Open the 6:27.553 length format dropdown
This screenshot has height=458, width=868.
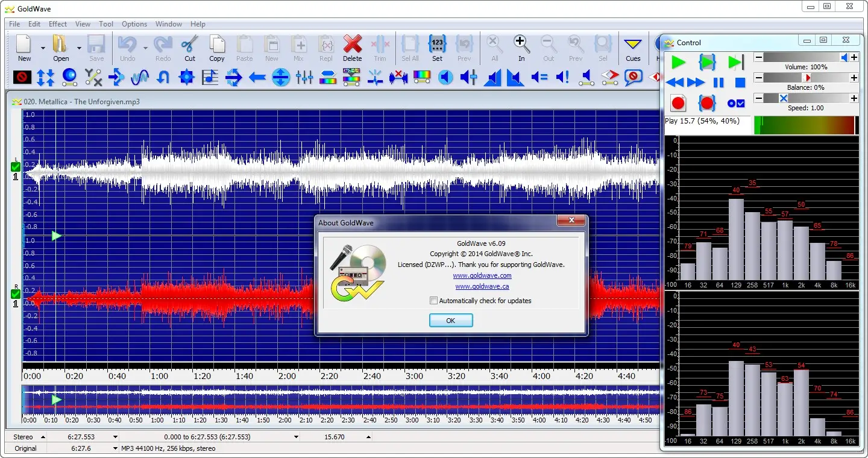pos(115,437)
